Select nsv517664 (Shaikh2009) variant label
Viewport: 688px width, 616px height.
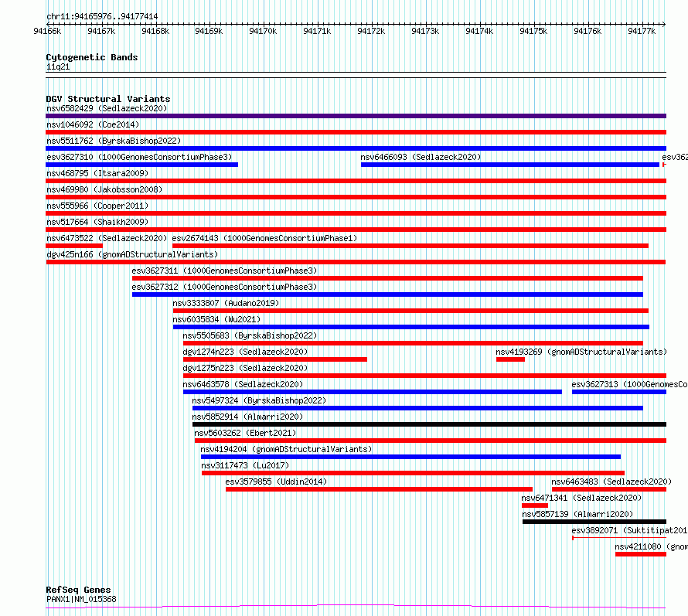click(97, 222)
